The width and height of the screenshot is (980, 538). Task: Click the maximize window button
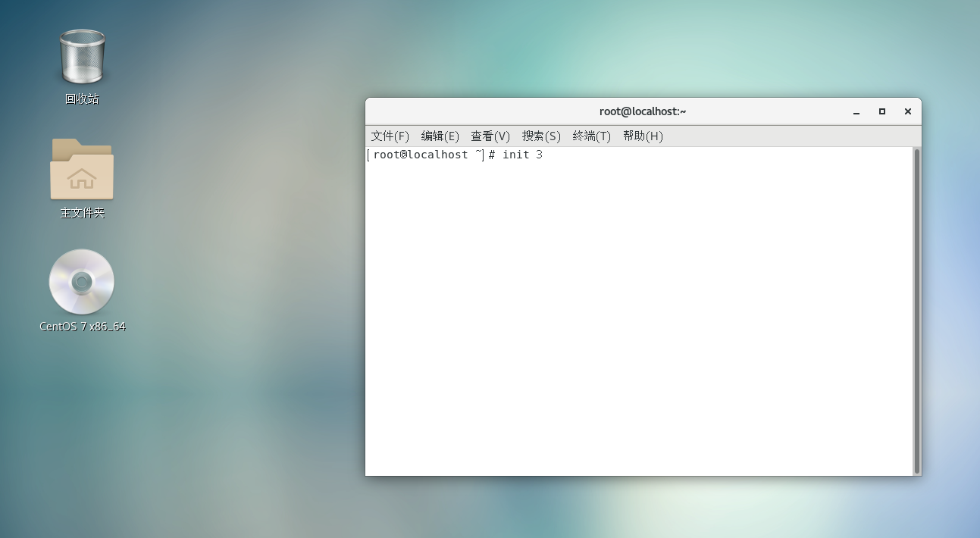pos(881,111)
